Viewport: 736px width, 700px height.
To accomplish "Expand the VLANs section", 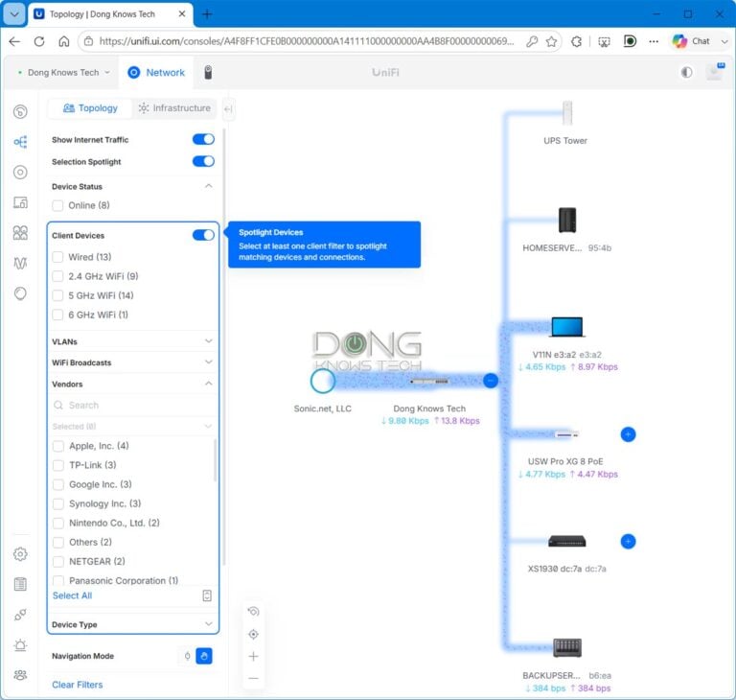I will tap(208, 341).
